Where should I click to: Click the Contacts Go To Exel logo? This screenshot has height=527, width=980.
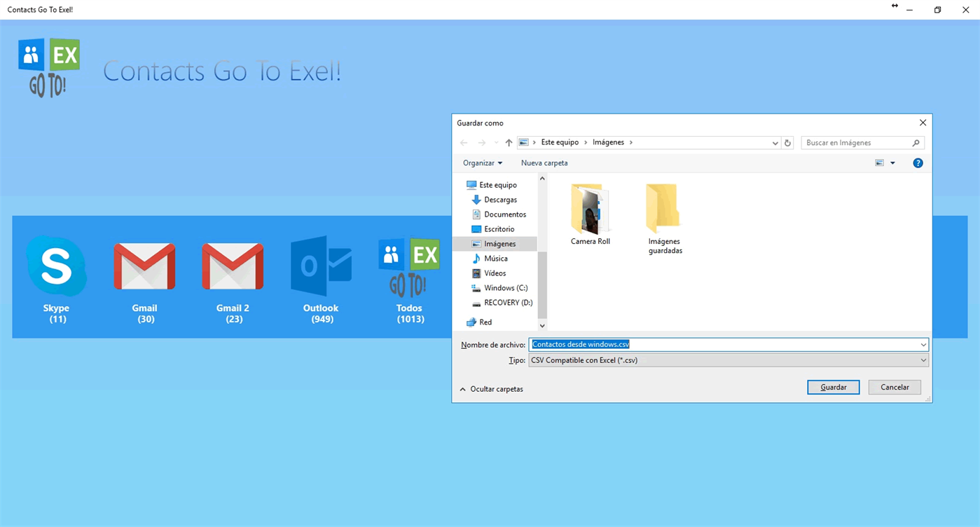[48, 67]
